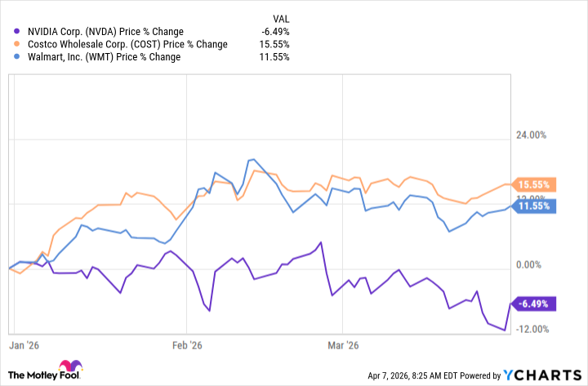Click the Jan '26 x-axis label
Image resolution: width=588 pixels, height=386 pixels.
coord(26,346)
